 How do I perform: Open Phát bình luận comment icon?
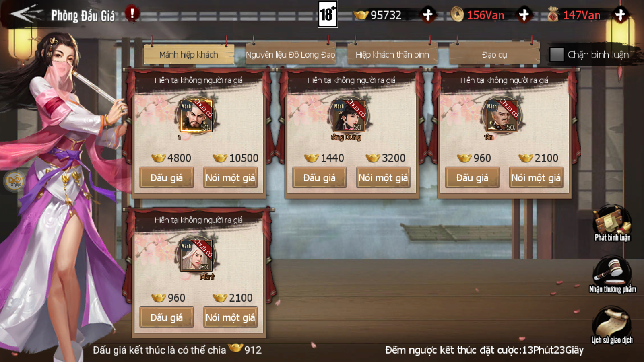click(612, 223)
